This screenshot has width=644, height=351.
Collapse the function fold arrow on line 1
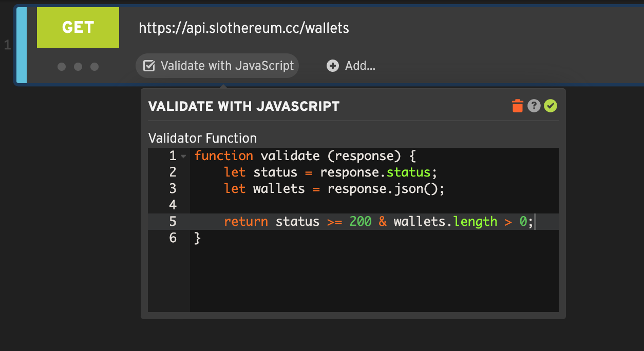point(183,157)
